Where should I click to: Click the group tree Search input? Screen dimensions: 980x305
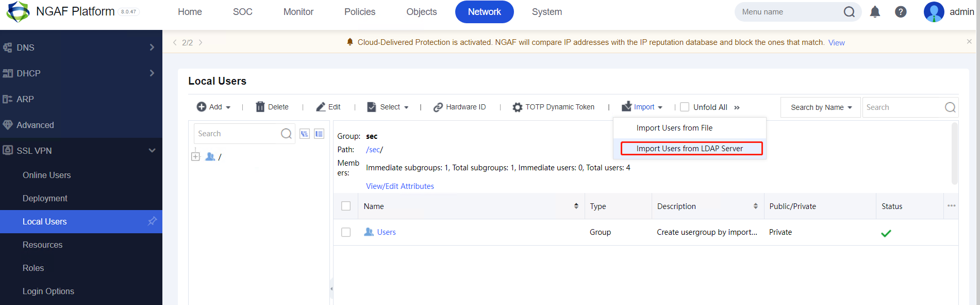click(x=237, y=134)
